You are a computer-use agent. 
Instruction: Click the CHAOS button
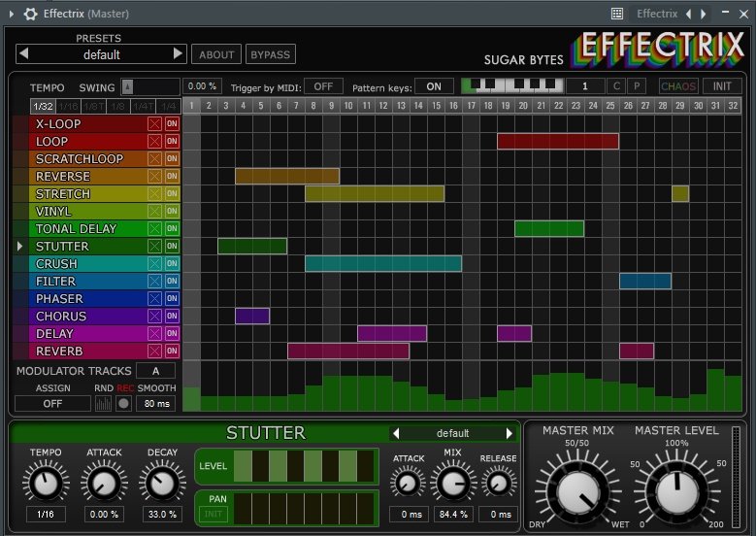(678, 86)
